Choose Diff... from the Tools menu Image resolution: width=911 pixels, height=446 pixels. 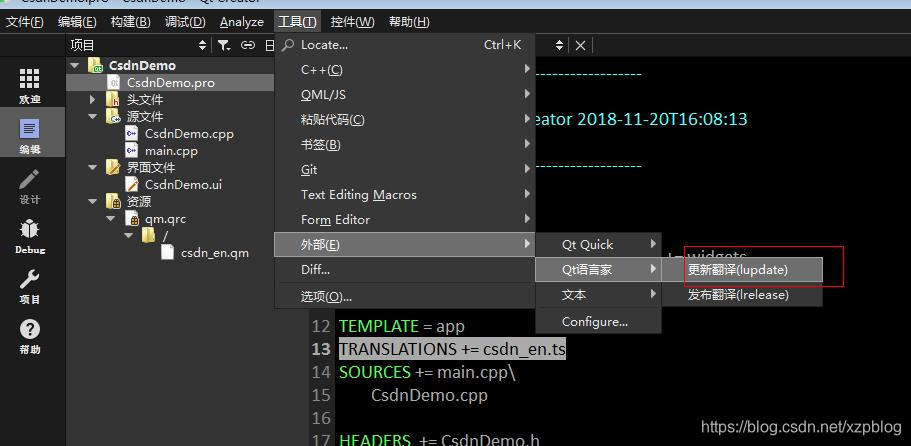pos(404,269)
